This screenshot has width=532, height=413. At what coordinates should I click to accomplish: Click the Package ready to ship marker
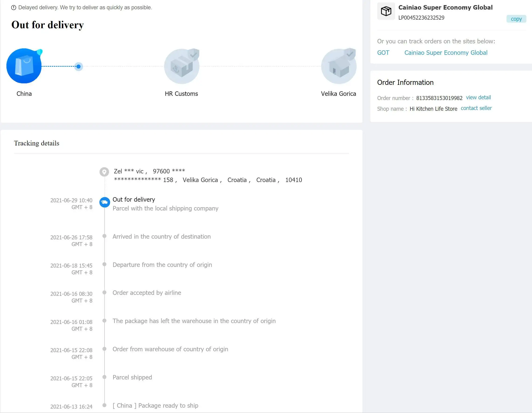105,405
